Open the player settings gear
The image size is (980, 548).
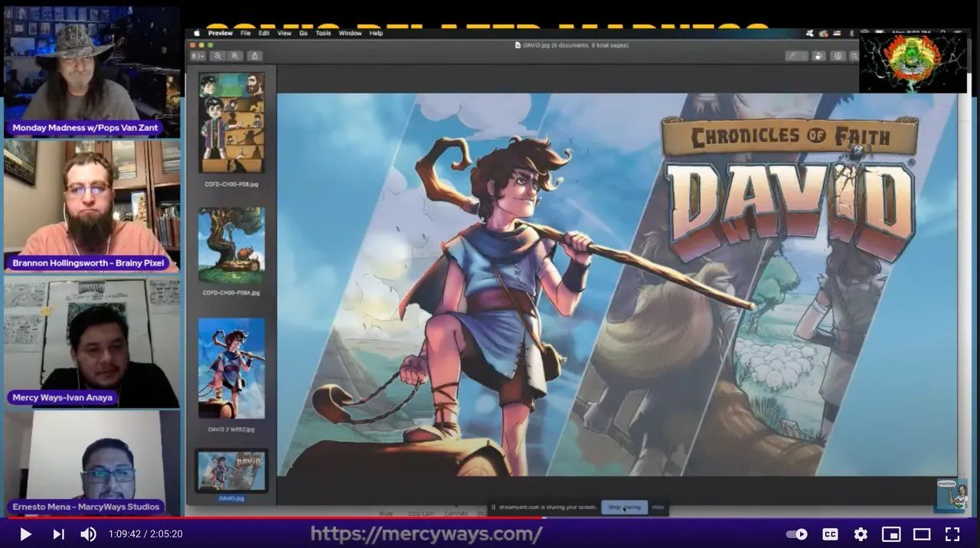coord(861,534)
